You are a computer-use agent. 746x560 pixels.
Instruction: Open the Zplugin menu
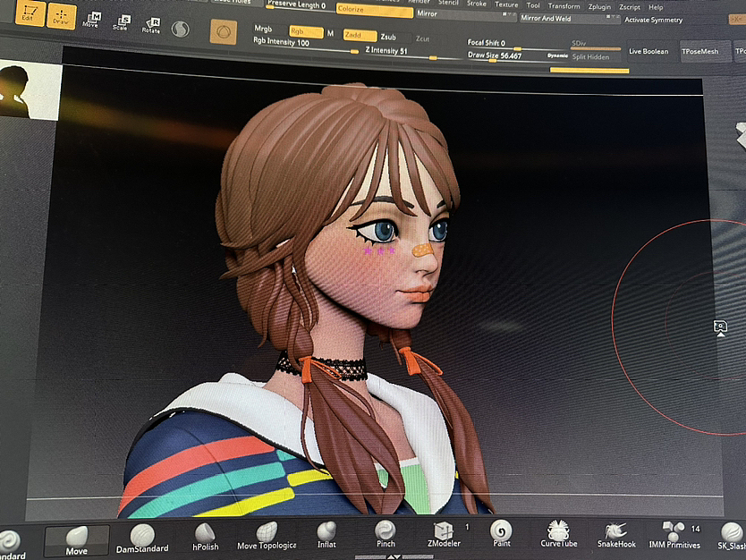[x=599, y=6]
